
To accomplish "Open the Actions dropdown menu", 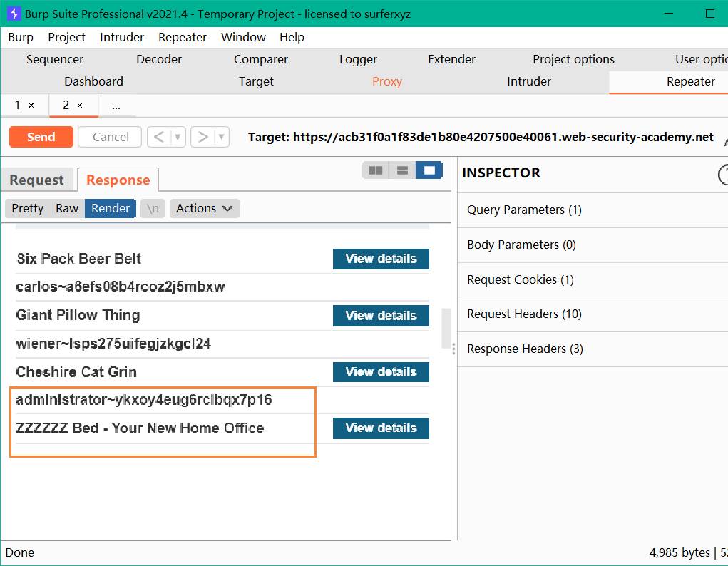I will (205, 208).
